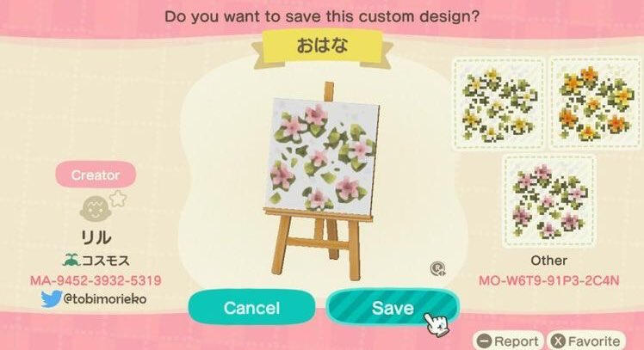Select the orange flower pattern thumbnail
The image size is (644, 350).
click(x=596, y=103)
